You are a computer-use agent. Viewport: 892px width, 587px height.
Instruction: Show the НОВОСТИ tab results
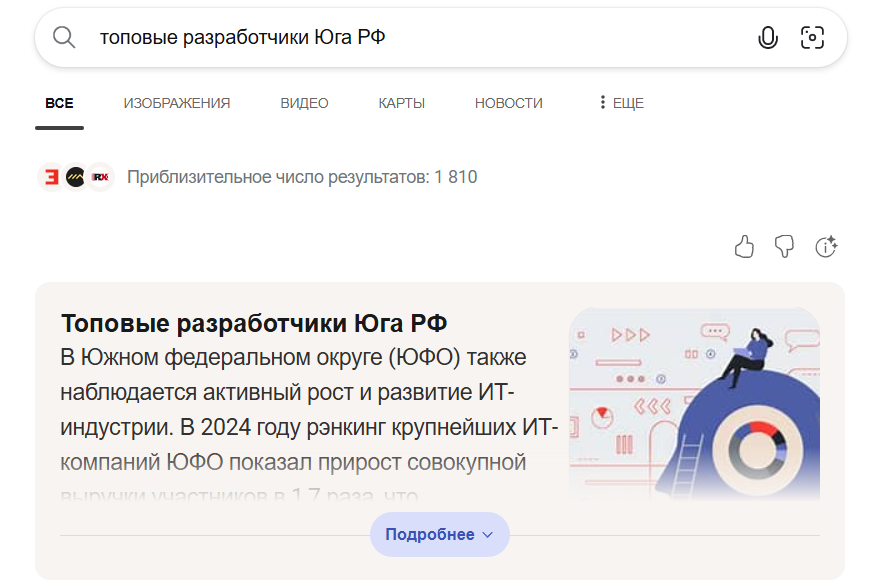coord(508,103)
